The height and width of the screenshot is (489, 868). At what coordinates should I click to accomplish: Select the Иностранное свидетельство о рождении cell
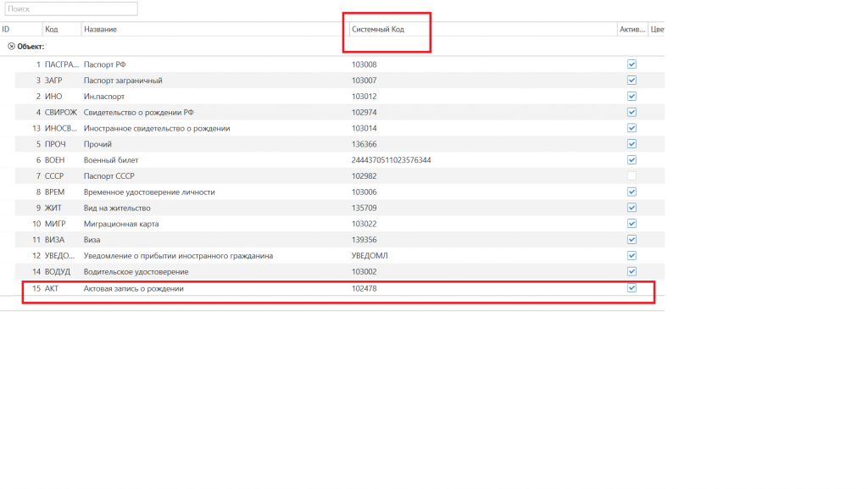coord(157,128)
